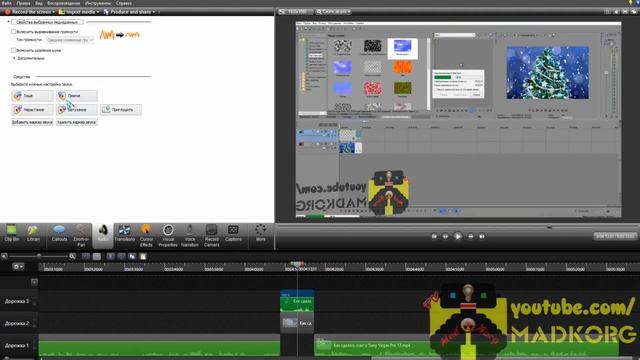Viewport: 640px width, 360px height.
Task: Open the Вид menu
Action: coord(39,3)
